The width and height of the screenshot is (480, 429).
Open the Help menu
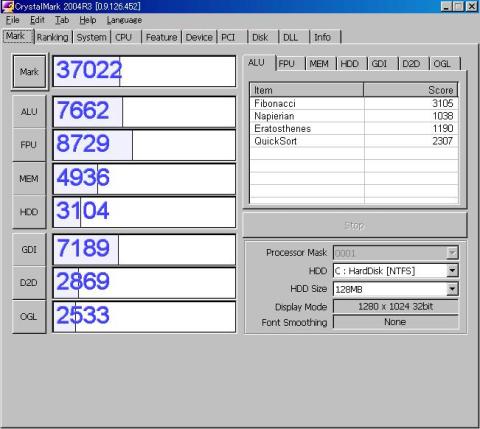pos(88,20)
